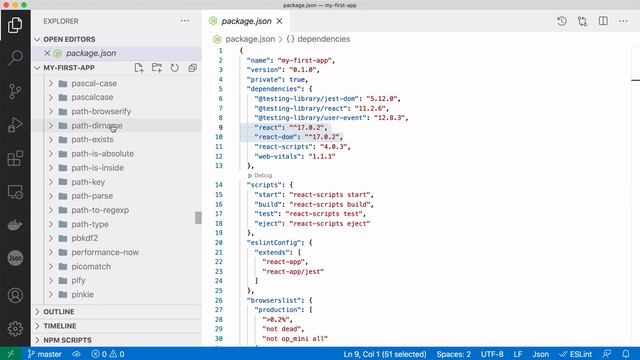640x360 pixels.
Task: Open remote window indicator in status bar
Action: (x=11, y=354)
